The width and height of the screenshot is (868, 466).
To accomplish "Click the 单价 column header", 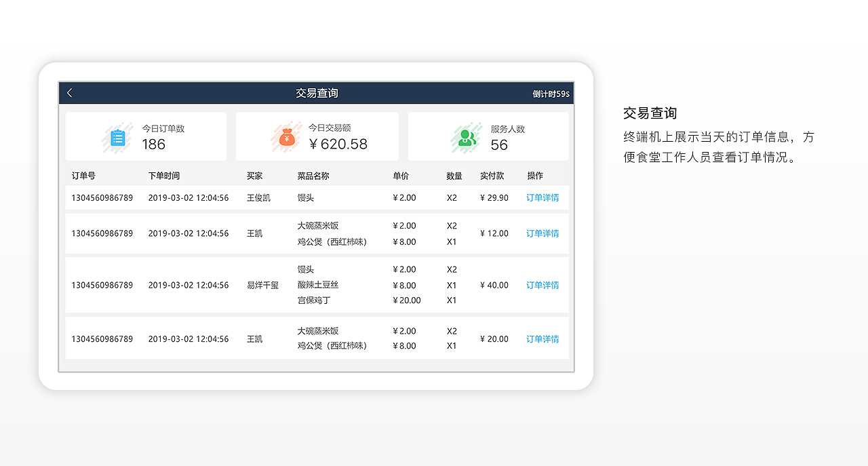I will coord(401,176).
